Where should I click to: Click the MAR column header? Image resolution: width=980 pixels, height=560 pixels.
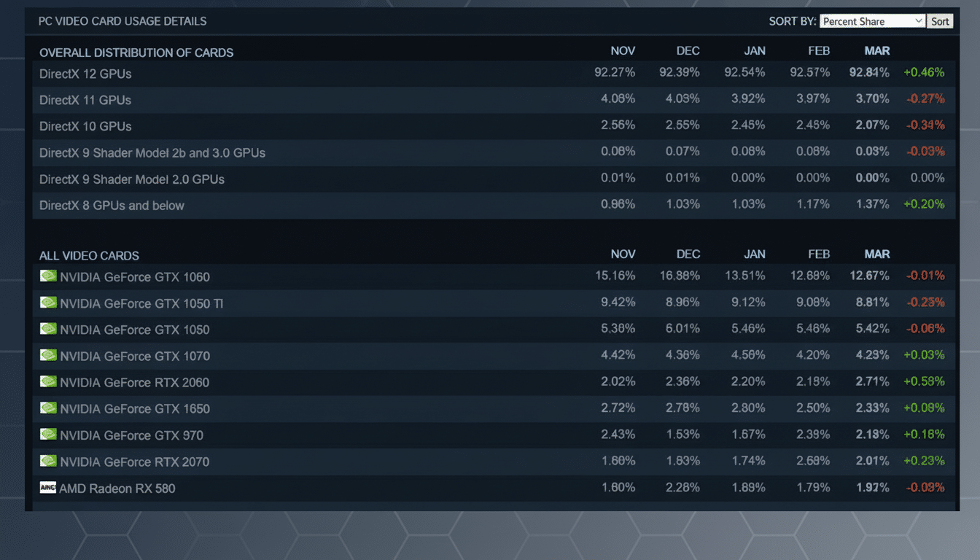click(x=876, y=50)
